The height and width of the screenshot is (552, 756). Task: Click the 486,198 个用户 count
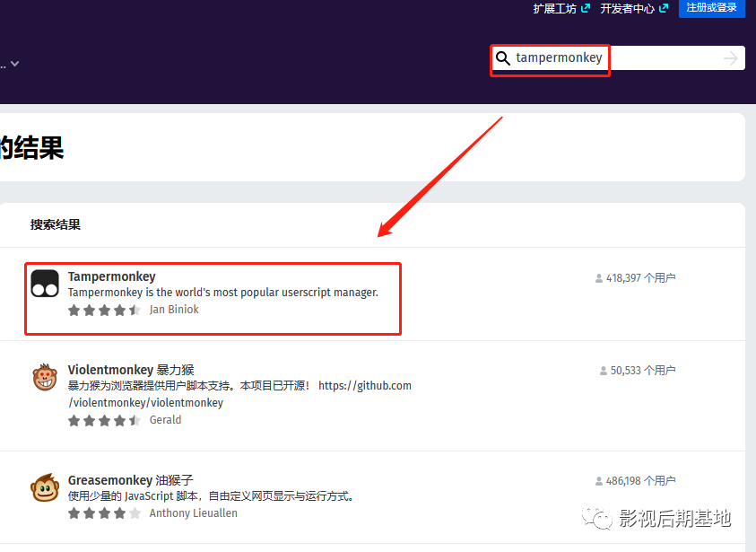click(x=641, y=480)
